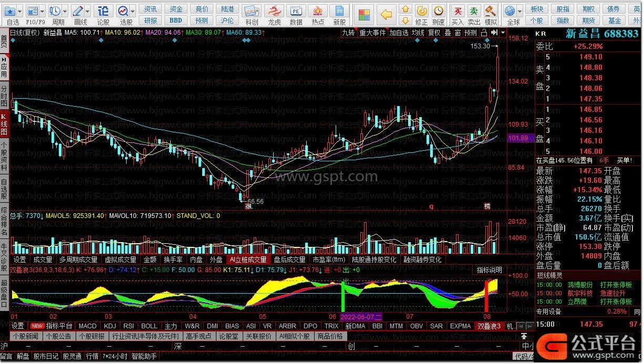Click the 周期 period clock icon
Viewport: 644px width, 364px height.
55,11
